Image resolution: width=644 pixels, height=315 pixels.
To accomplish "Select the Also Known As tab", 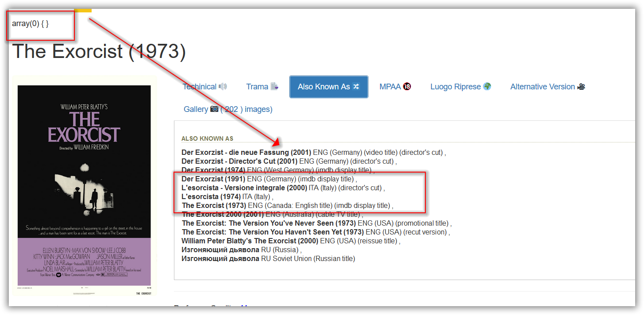I will coord(329,87).
